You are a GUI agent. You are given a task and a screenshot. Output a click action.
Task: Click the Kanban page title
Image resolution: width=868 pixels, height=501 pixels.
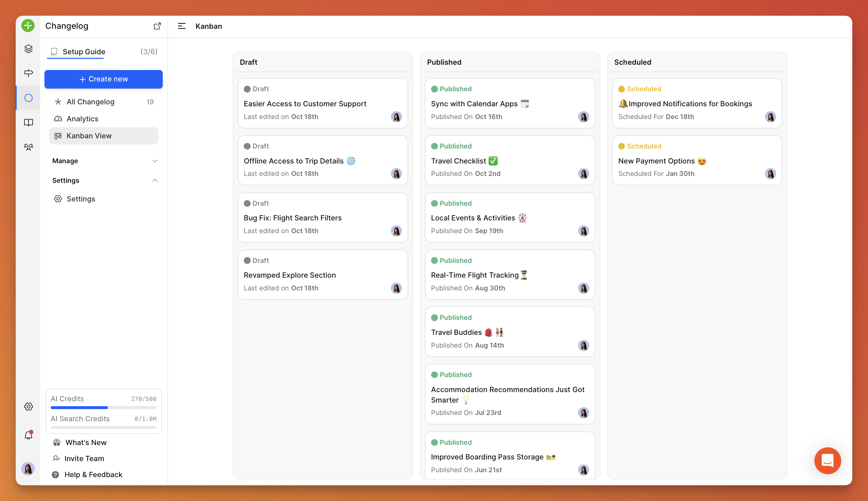(209, 26)
